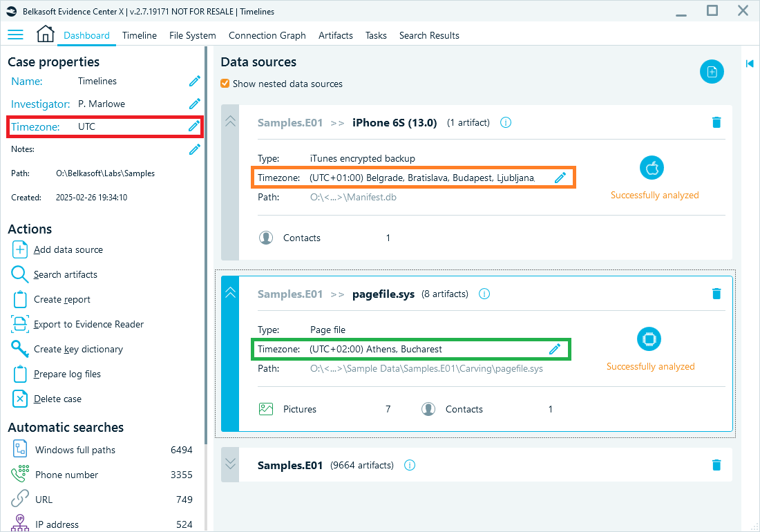The image size is (760, 532).
Task: Open the Timeline tab
Action: (140, 35)
